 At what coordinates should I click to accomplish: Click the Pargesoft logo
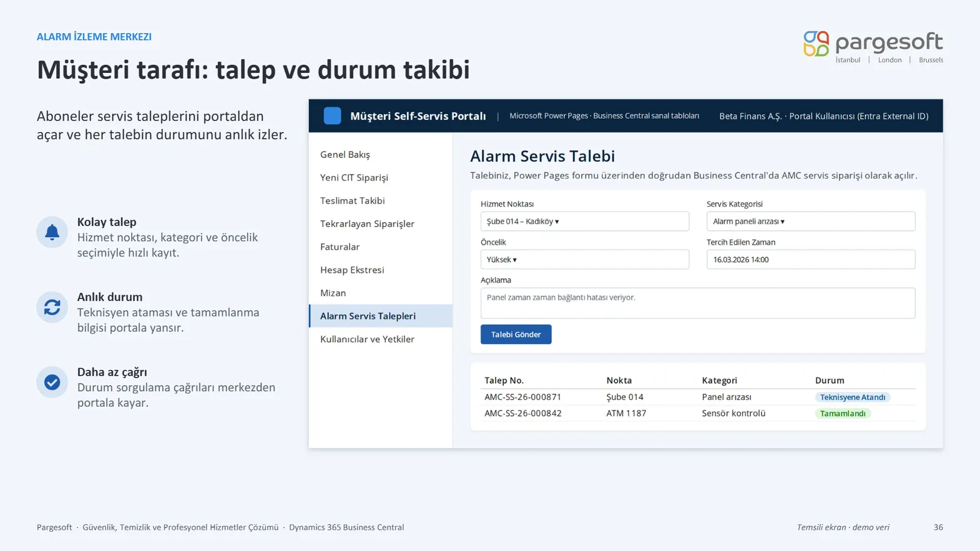(x=873, y=46)
